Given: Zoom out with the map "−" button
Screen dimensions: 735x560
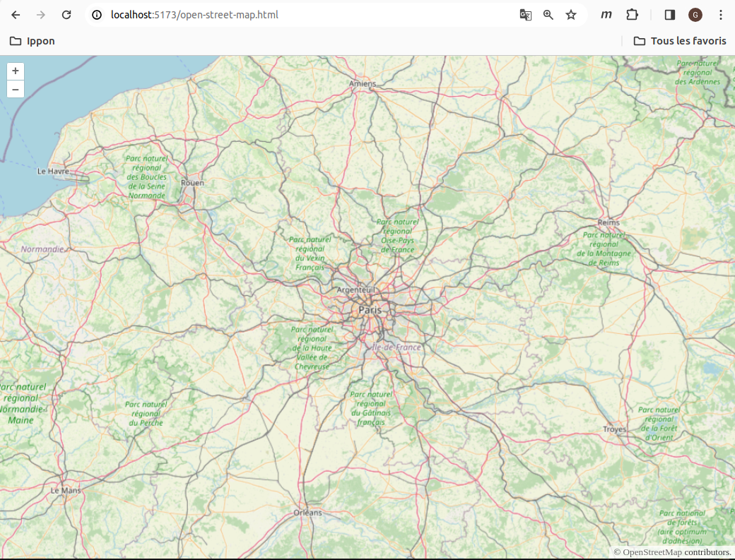Looking at the screenshot, I should pyautogui.click(x=15, y=89).
